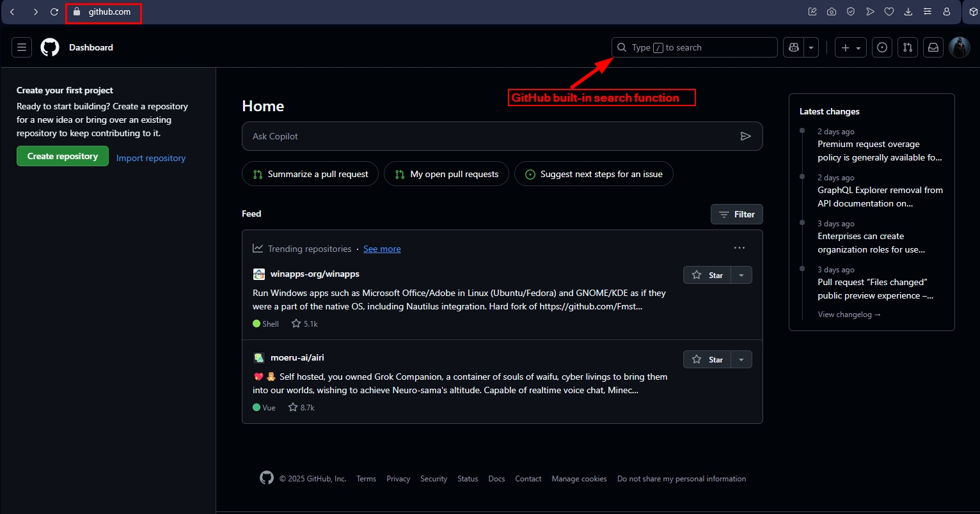
Task: Open the plus Create new dropdown
Action: [851, 47]
